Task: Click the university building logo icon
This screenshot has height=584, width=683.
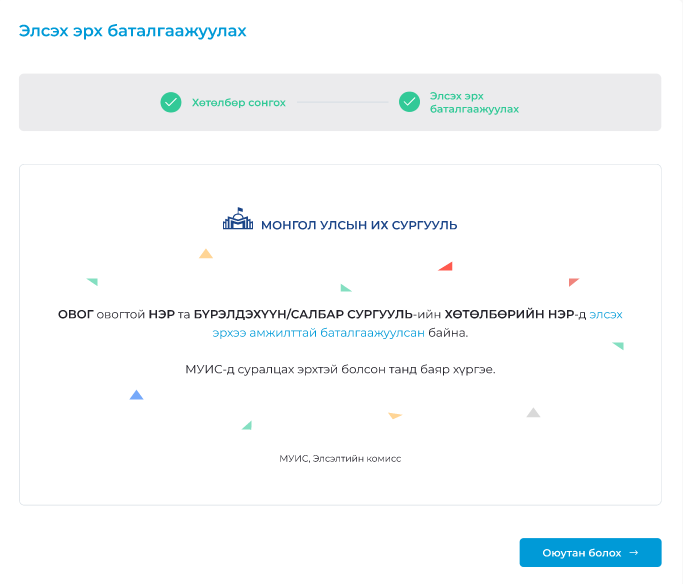Action: 238,219
